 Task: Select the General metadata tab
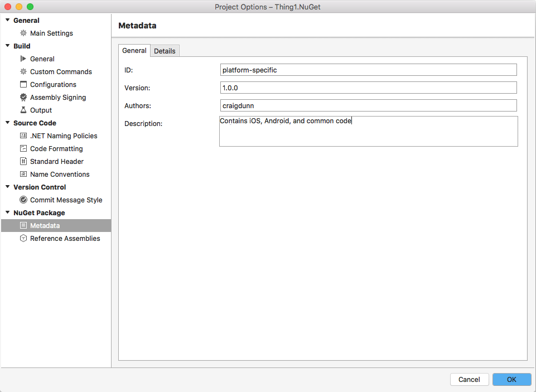click(134, 51)
